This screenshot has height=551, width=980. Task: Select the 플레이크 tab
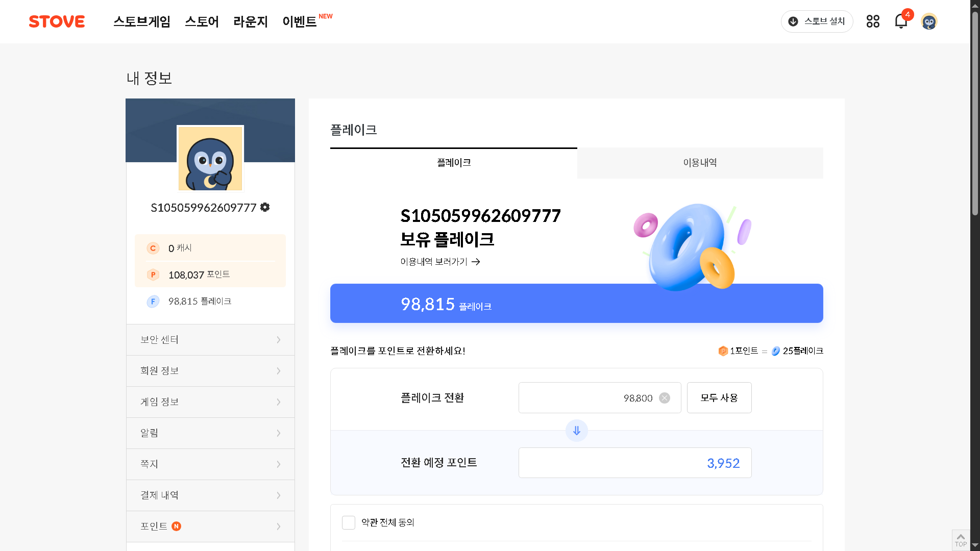point(454,163)
